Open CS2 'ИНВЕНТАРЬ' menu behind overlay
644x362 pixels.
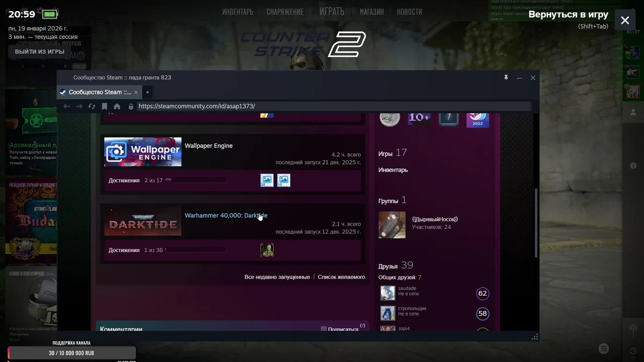tap(237, 12)
